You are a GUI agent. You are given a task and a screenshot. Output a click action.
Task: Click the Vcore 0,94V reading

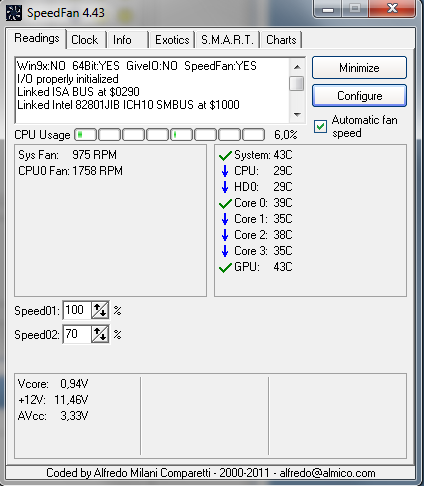[x=53, y=384]
